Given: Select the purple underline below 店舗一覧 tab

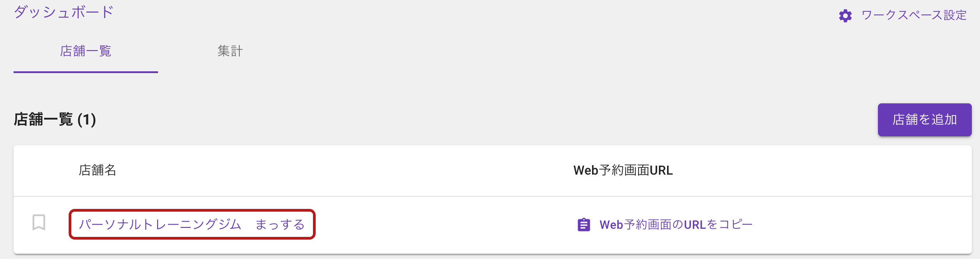Looking at the screenshot, I should [x=86, y=72].
